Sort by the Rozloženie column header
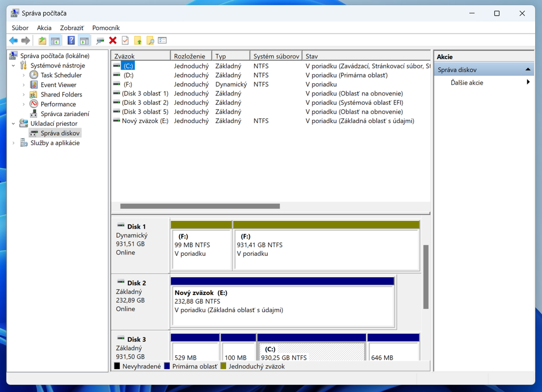Image resolution: width=542 pixels, height=392 pixels. click(191, 56)
